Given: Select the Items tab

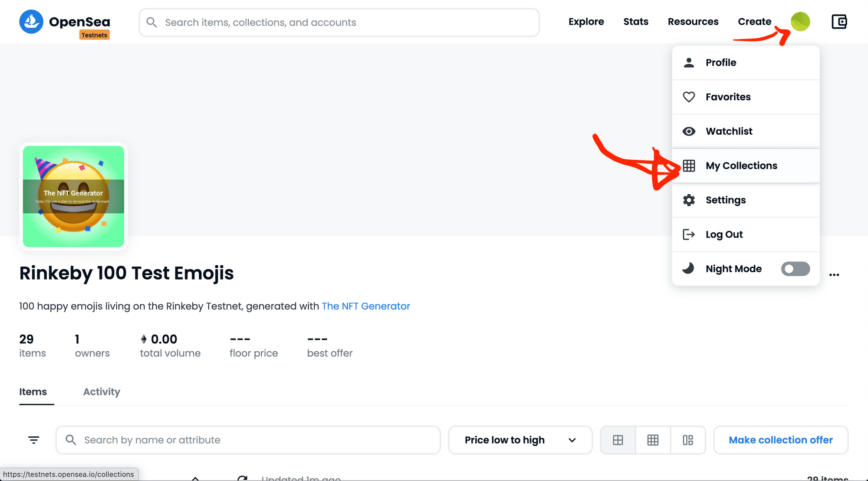Looking at the screenshot, I should tap(33, 392).
